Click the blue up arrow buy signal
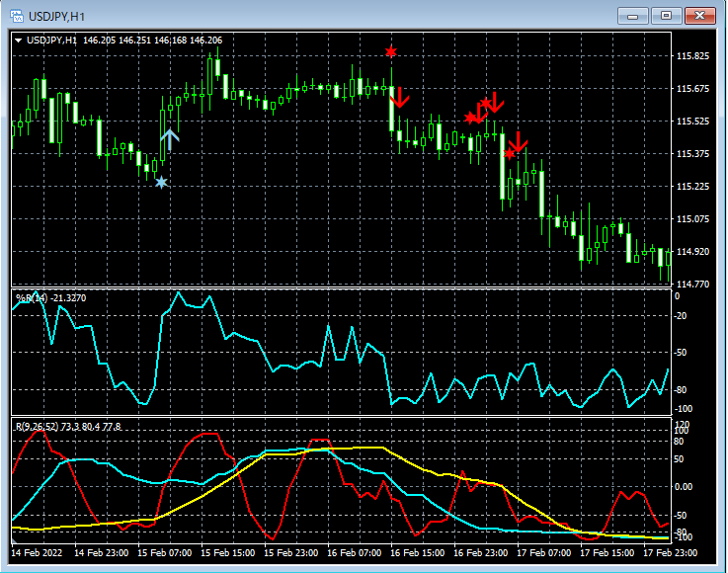The width and height of the screenshot is (728, 573). pyautogui.click(x=170, y=139)
